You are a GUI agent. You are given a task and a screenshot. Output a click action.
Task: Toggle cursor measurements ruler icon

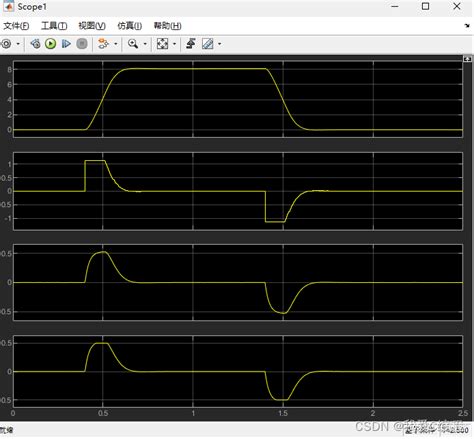tap(208, 44)
